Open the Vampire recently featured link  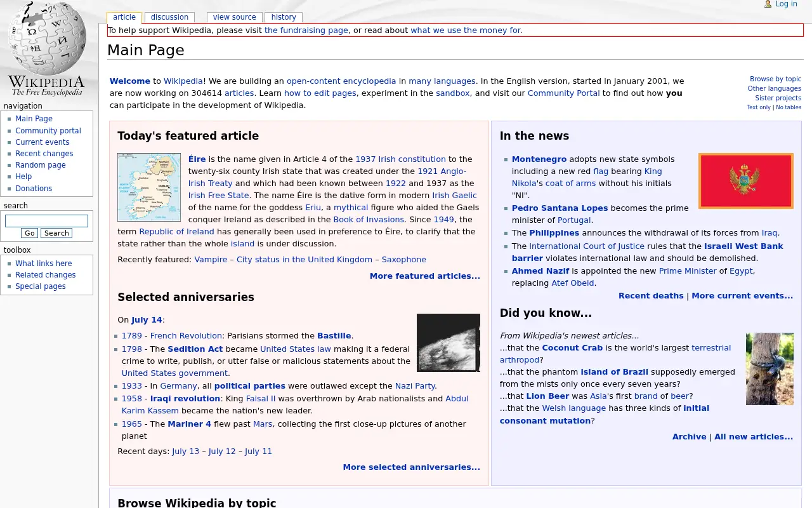(211, 259)
